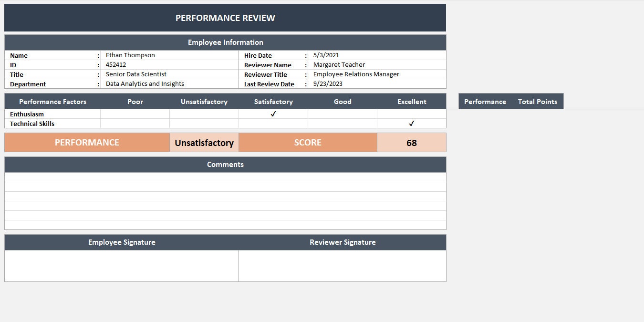
Task: Click the orange SCORE banner cell
Action: (x=308, y=142)
